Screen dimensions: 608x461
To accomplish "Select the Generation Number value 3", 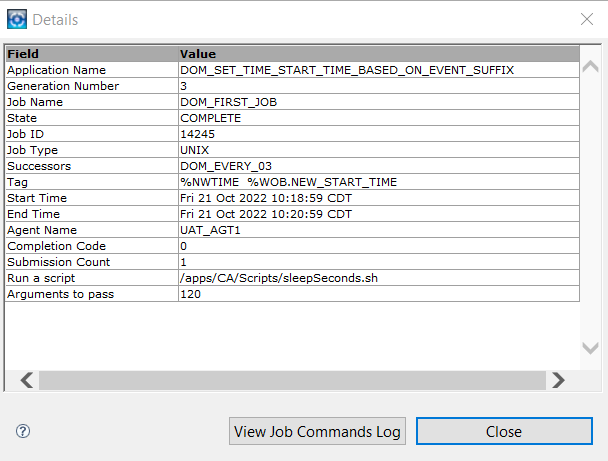I will pos(379,86).
